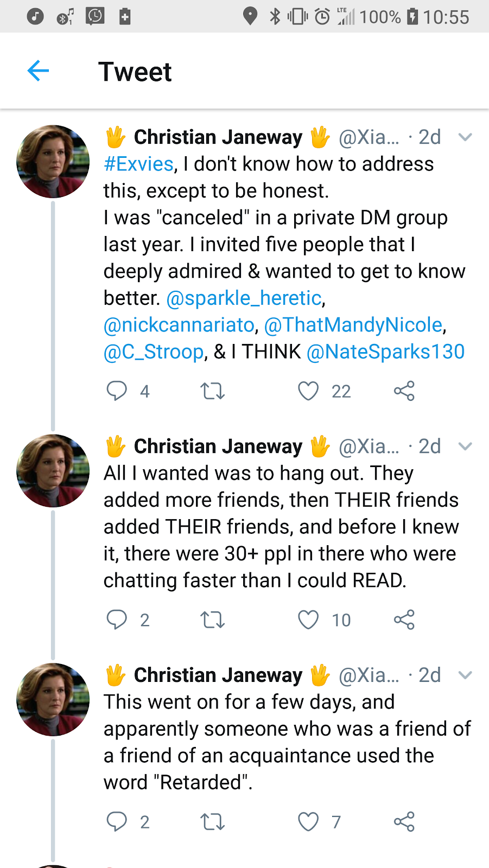Open overflow chevron on the third tweet
This screenshot has width=489, height=868.
click(465, 675)
